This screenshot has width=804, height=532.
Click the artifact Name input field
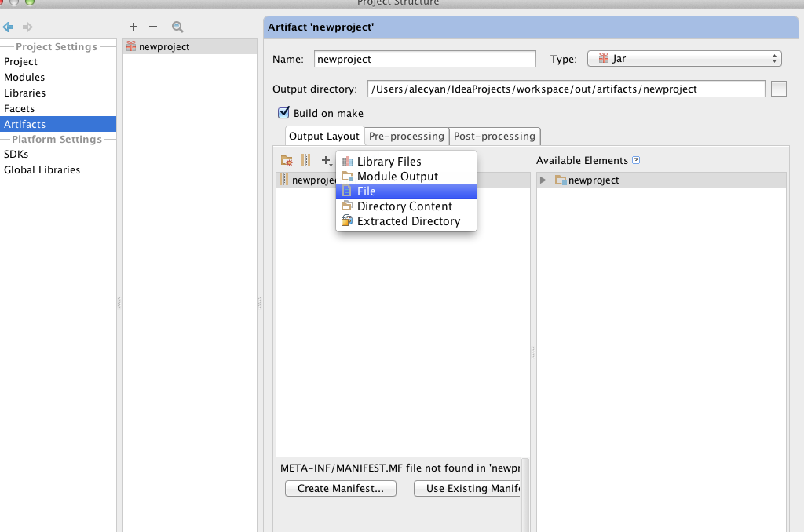tap(425, 59)
